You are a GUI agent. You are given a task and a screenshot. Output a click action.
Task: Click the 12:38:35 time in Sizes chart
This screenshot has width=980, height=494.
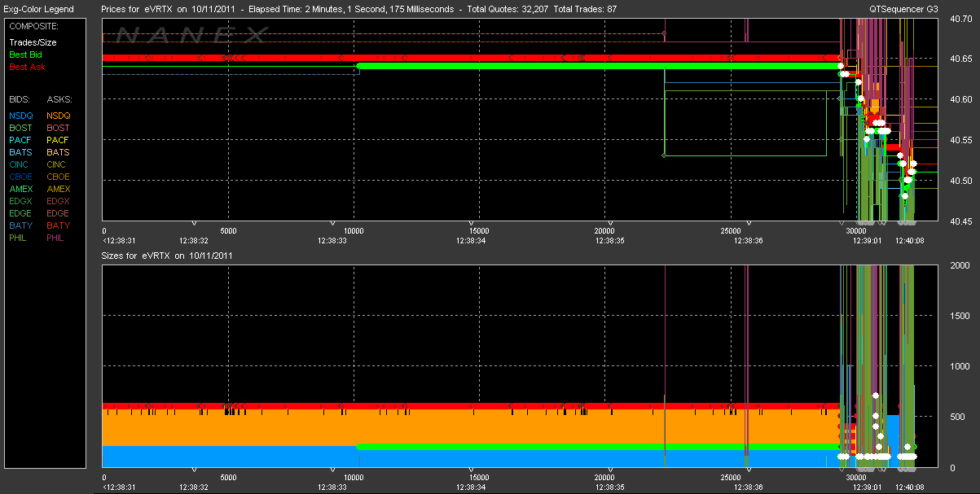tap(609, 487)
